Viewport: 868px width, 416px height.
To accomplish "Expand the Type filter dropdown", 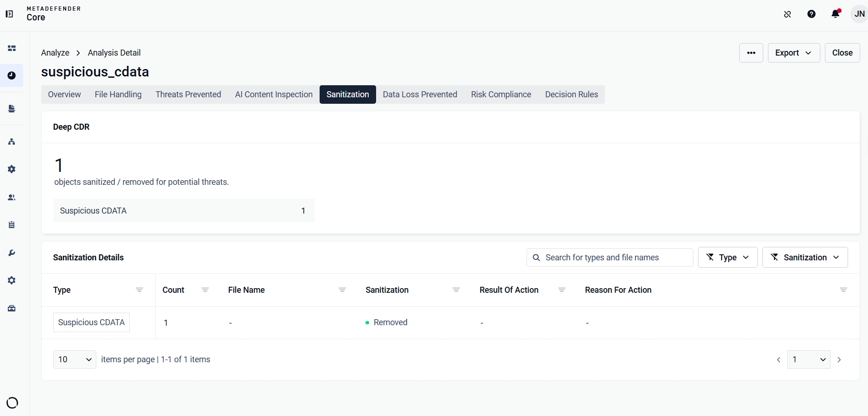I will click(x=728, y=257).
